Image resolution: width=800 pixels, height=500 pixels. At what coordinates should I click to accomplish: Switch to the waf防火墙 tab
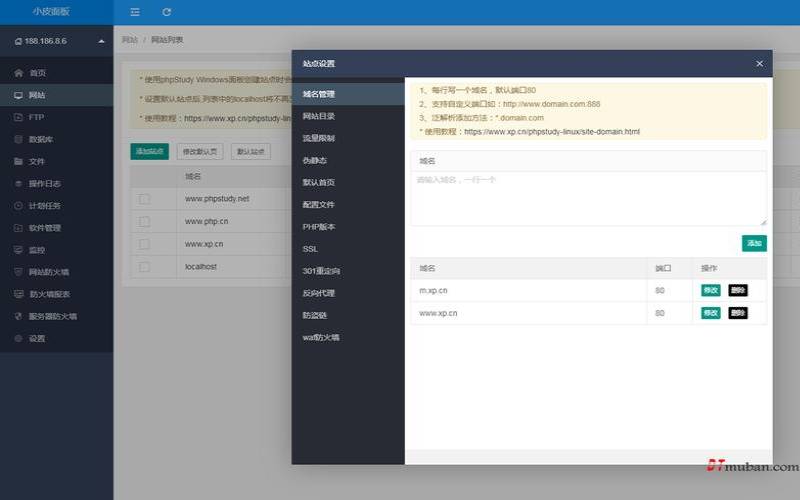coord(348,338)
